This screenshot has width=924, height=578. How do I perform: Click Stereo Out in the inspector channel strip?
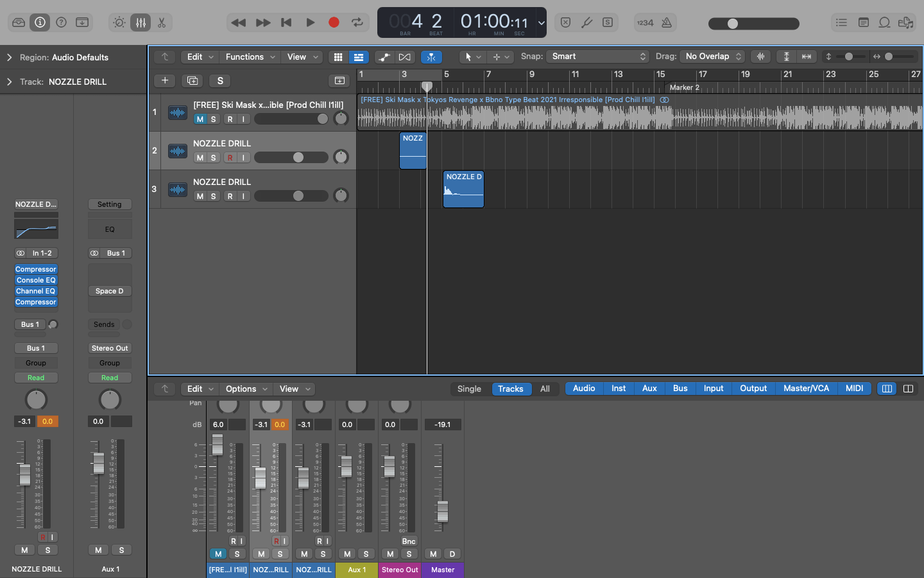[x=109, y=347]
